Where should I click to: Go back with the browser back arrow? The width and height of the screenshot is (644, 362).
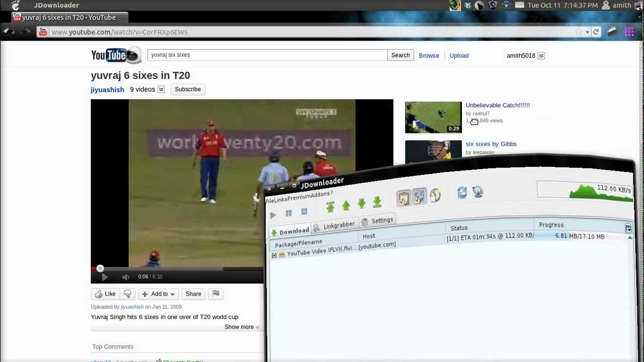coord(8,32)
